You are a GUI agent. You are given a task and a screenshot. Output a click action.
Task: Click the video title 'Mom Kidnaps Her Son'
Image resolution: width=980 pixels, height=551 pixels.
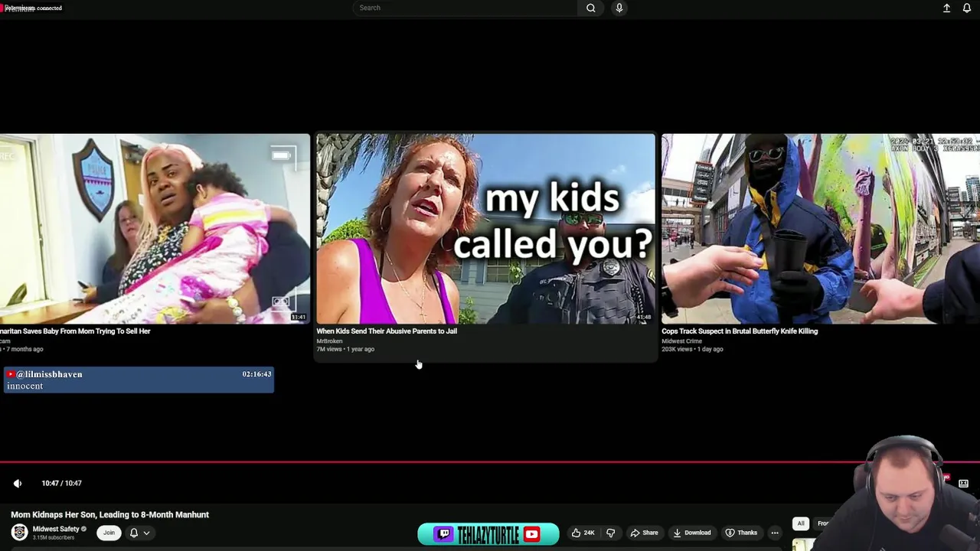[x=109, y=515]
